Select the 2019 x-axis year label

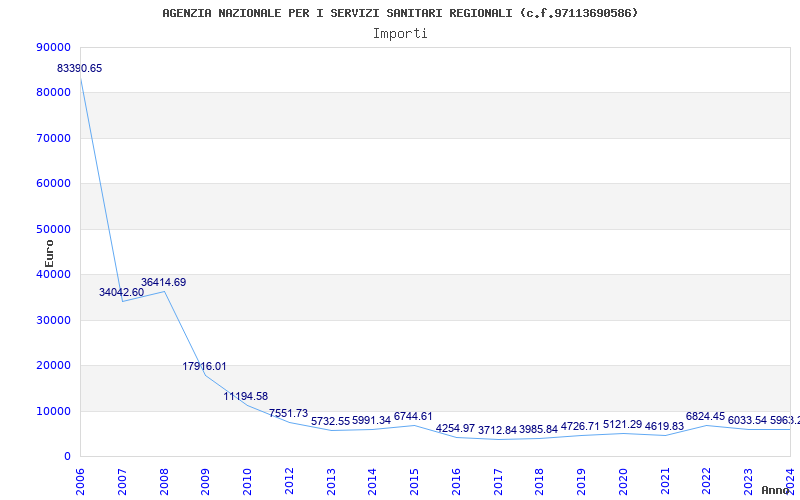[581, 482]
